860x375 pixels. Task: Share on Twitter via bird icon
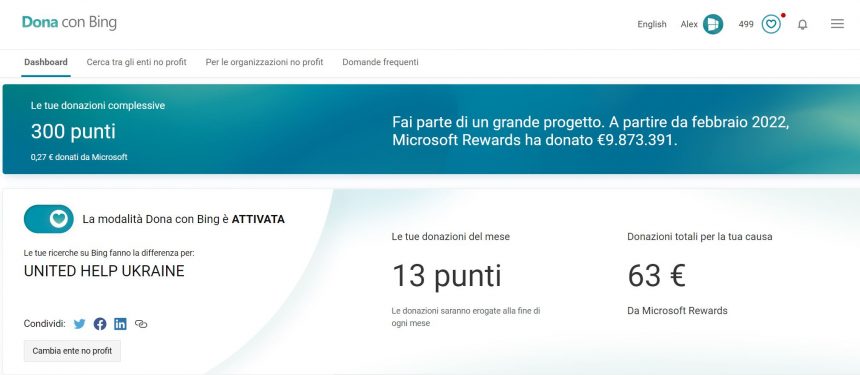tap(80, 324)
